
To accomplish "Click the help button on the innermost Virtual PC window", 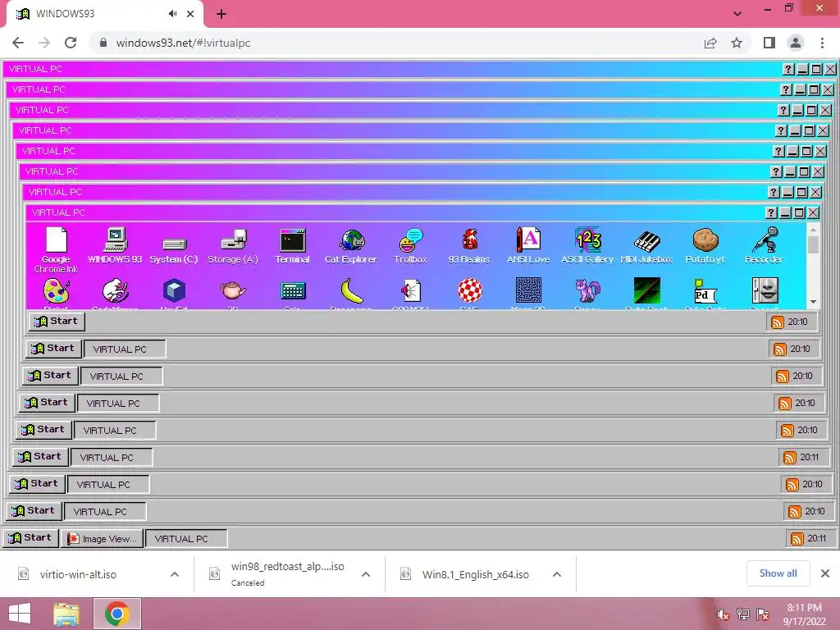I will [771, 212].
